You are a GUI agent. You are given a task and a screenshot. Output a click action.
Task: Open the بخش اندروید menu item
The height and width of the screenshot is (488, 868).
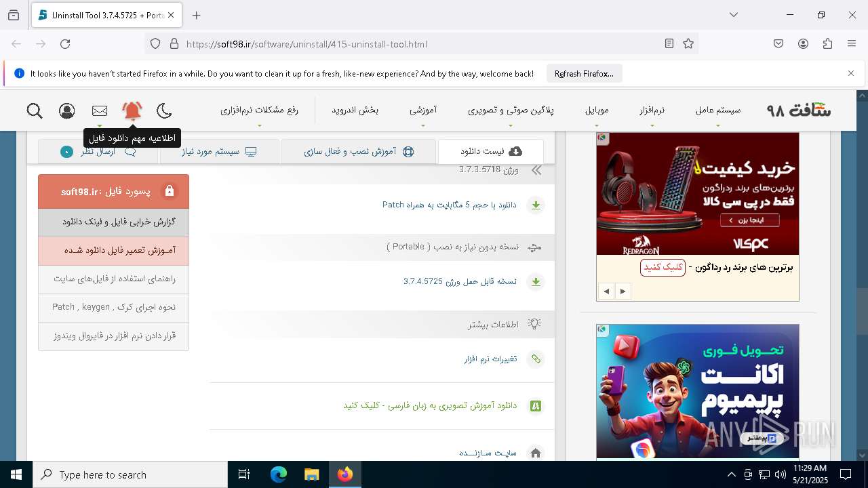click(355, 110)
